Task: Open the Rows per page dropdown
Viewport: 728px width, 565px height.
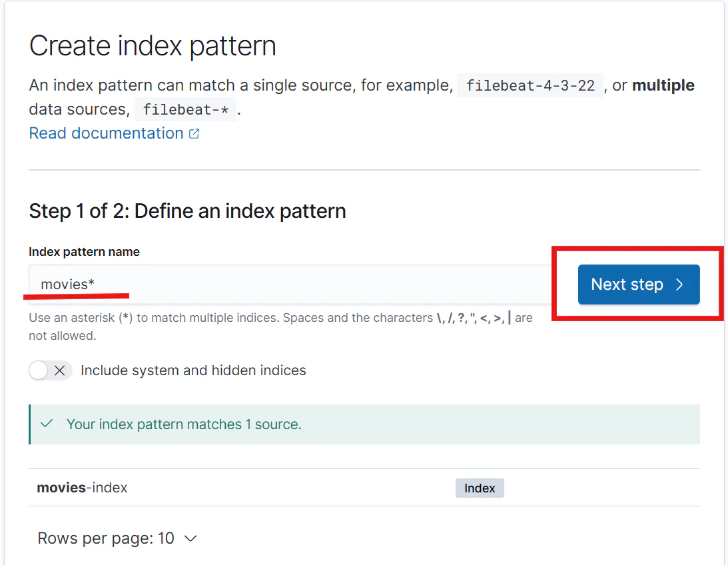Action: click(117, 538)
